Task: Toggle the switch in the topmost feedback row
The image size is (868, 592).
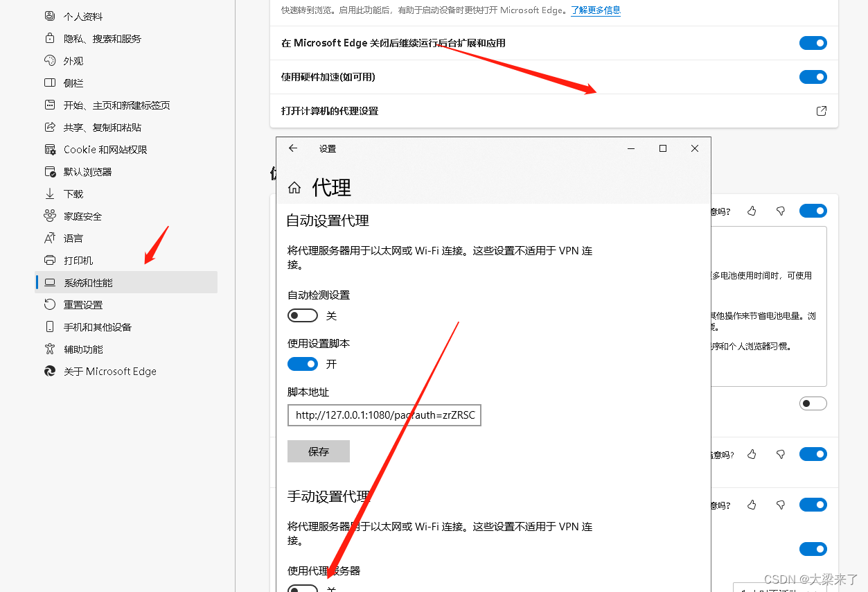Action: (x=813, y=211)
